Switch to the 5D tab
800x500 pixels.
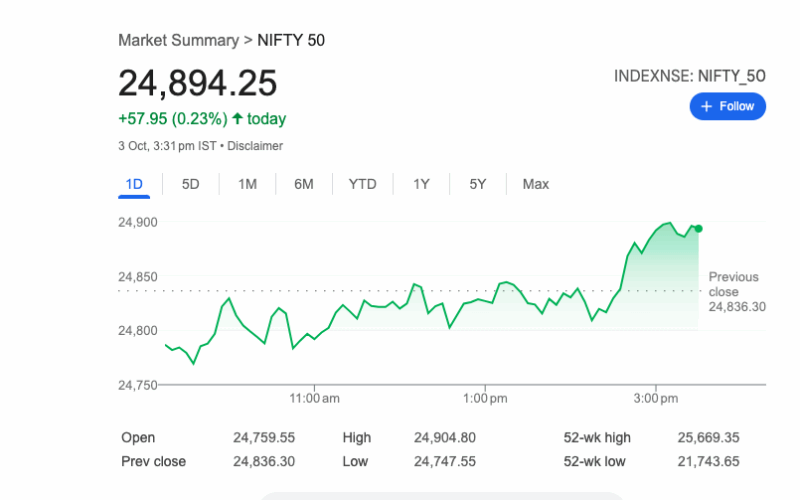click(x=190, y=184)
